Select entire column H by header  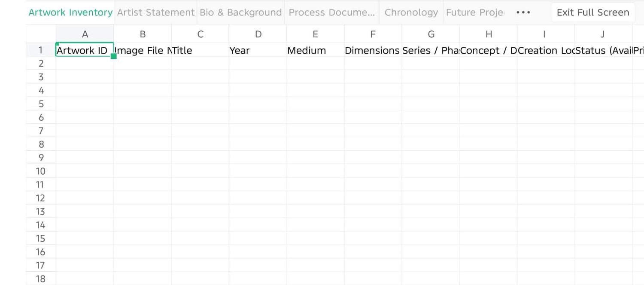tap(489, 34)
